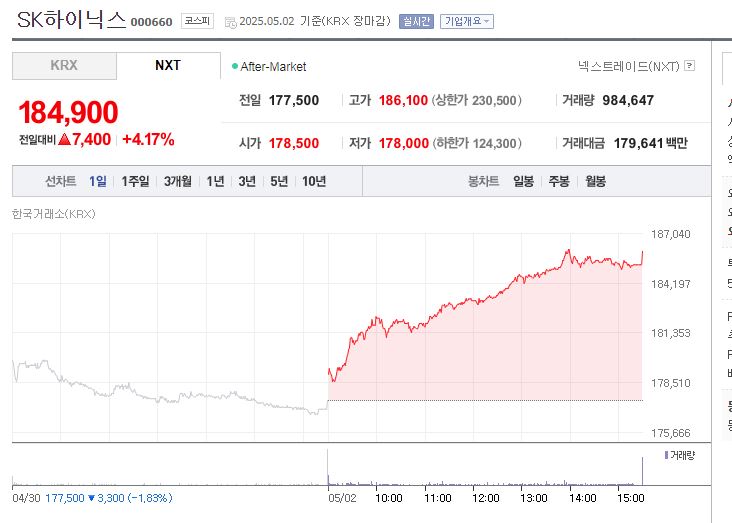
Task: Open the 주봉 weekly candlestick chart
Action: tap(558, 181)
